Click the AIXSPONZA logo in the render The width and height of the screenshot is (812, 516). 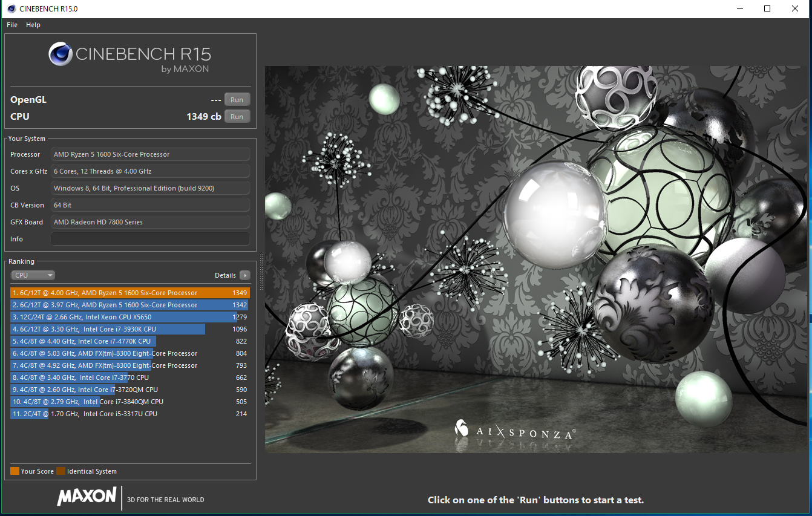(x=515, y=429)
